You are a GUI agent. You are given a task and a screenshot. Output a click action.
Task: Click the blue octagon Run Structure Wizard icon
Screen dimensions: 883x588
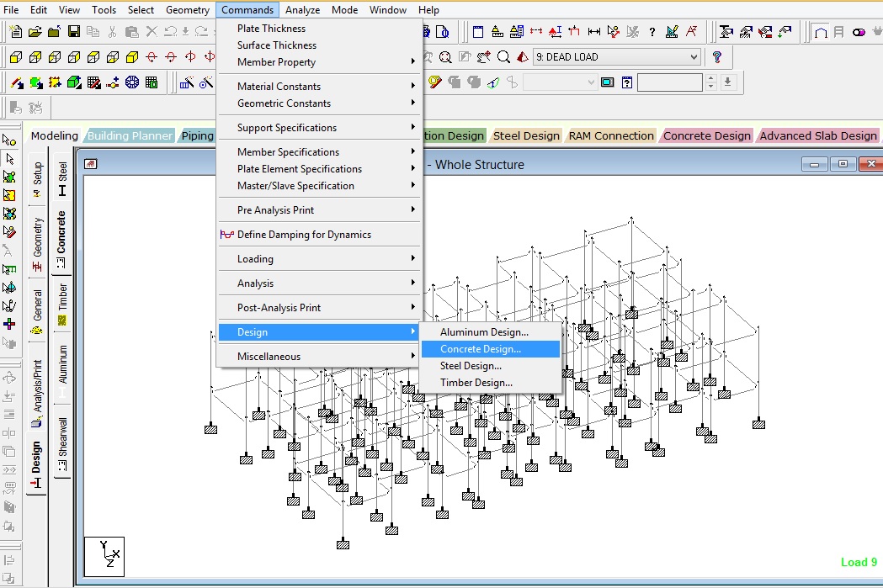click(x=132, y=82)
